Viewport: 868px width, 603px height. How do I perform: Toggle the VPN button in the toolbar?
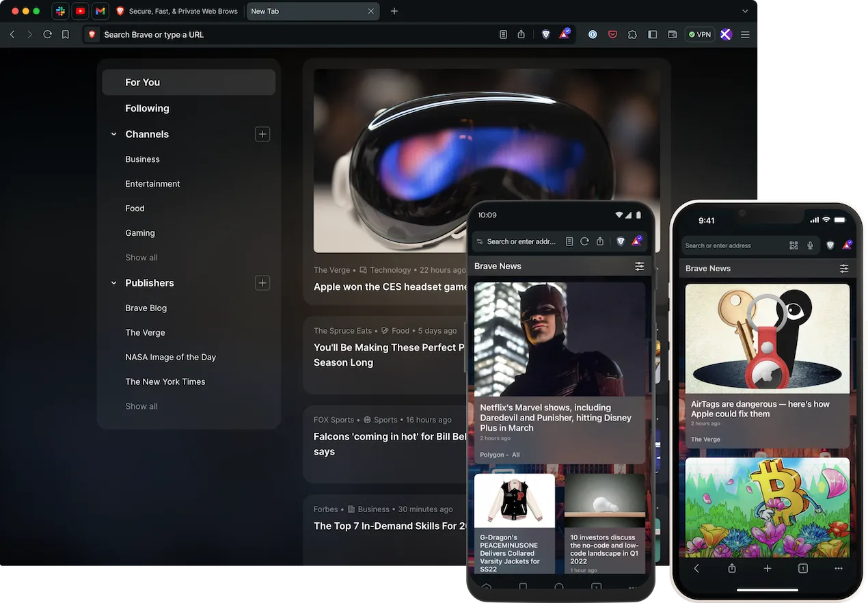(x=699, y=34)
